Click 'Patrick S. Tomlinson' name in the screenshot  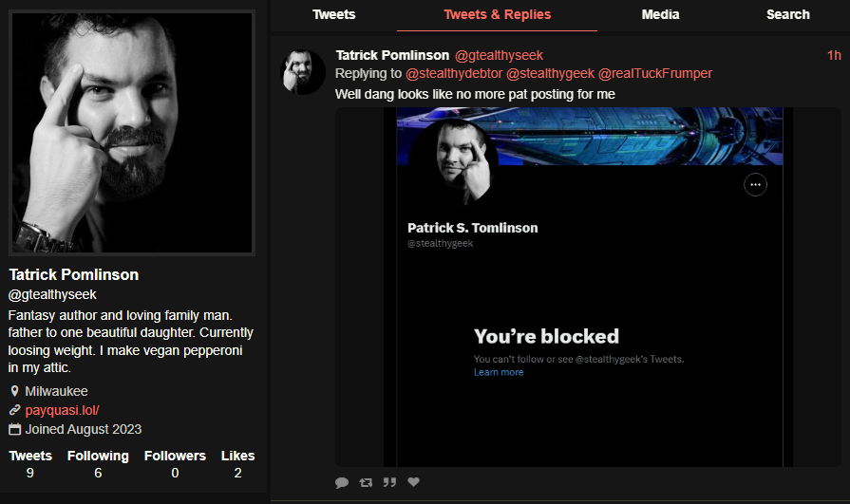point(473,228)
